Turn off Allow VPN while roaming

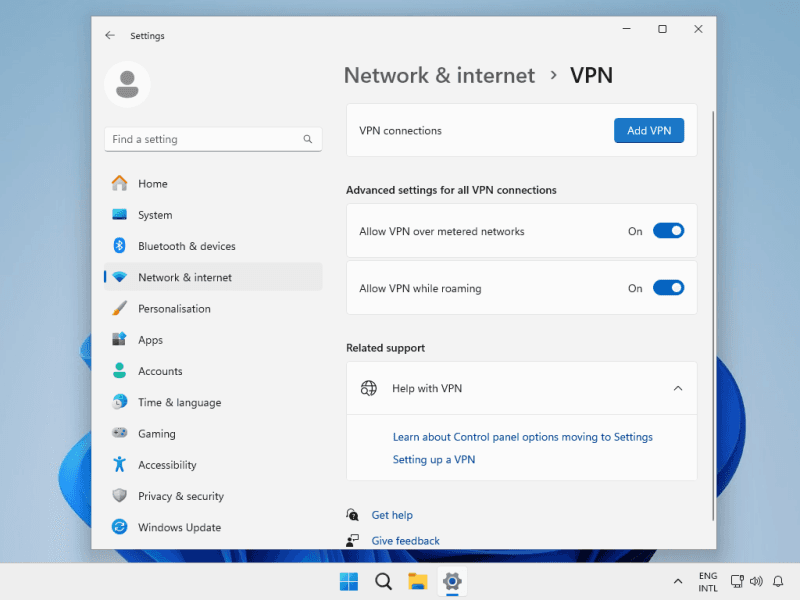point(668,288)
